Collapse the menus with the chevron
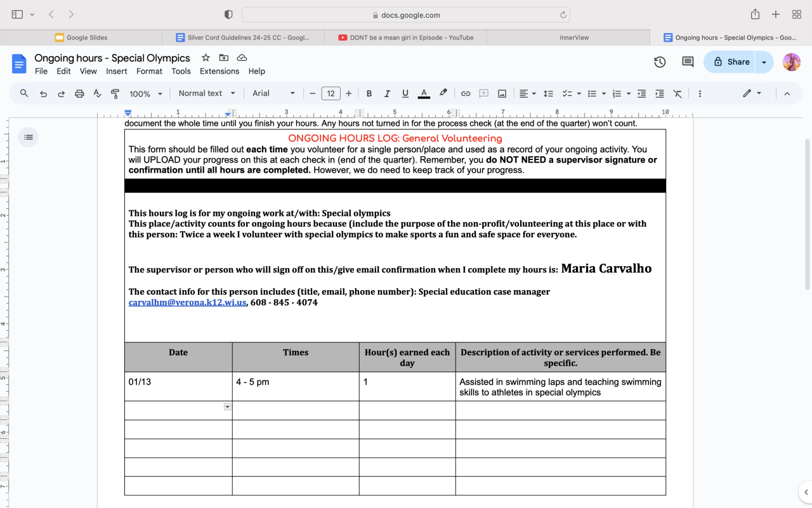The width and height of the screenshot is (812, 508). click(787, 93)
